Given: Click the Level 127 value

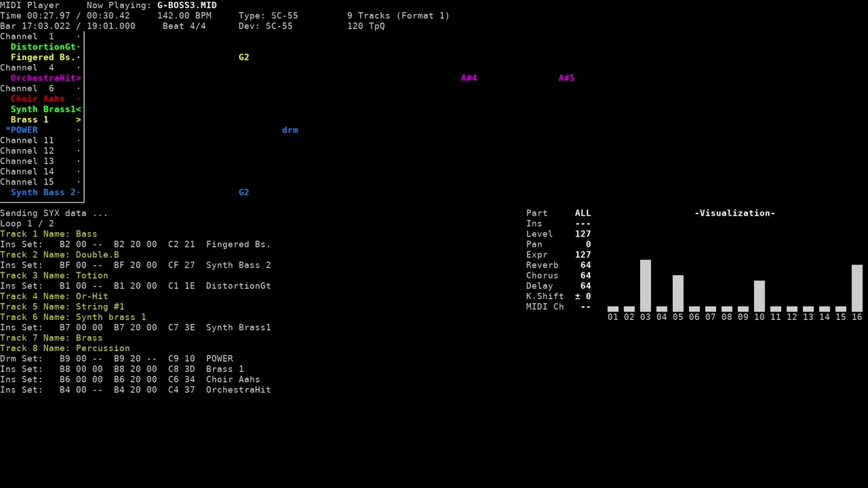Looking at the screenshot, I should coord(583,234).
